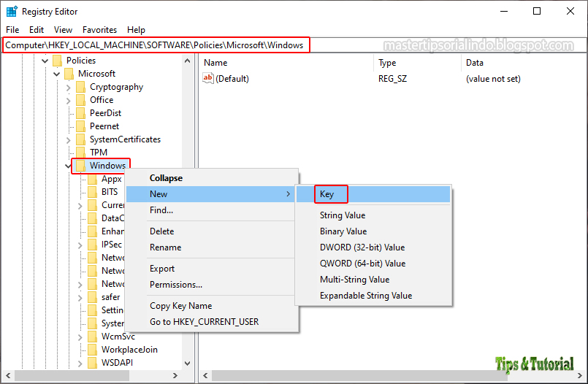Viewport: 588px width, 384px height.
Task: Expand the WSDAPI key chevron
Action: point(80,363)
